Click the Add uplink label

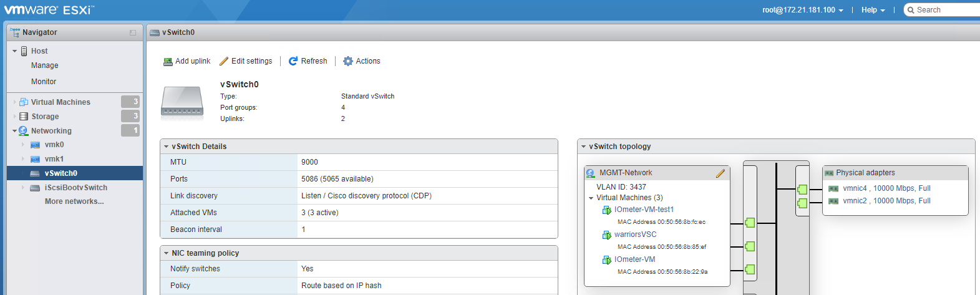coord(193,61)
